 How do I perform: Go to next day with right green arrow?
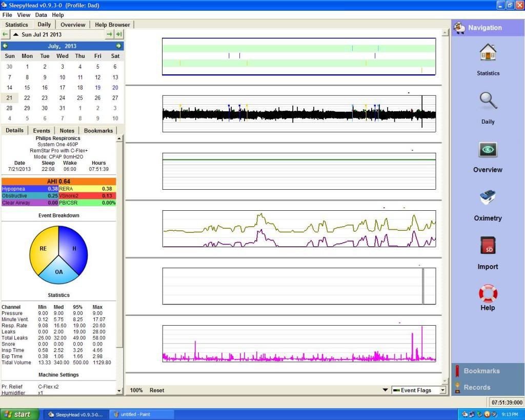coord(109,34)
